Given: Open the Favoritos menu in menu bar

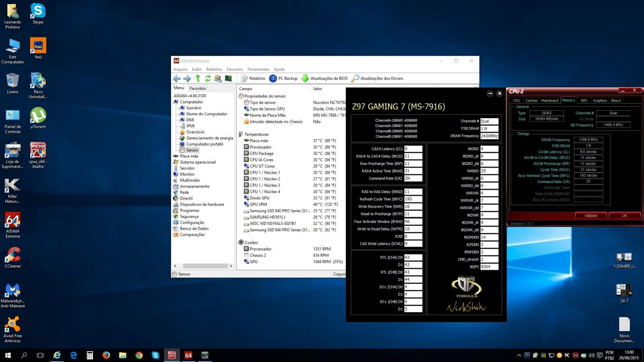Looking at the screenshot, I should (x=235, y=69).
